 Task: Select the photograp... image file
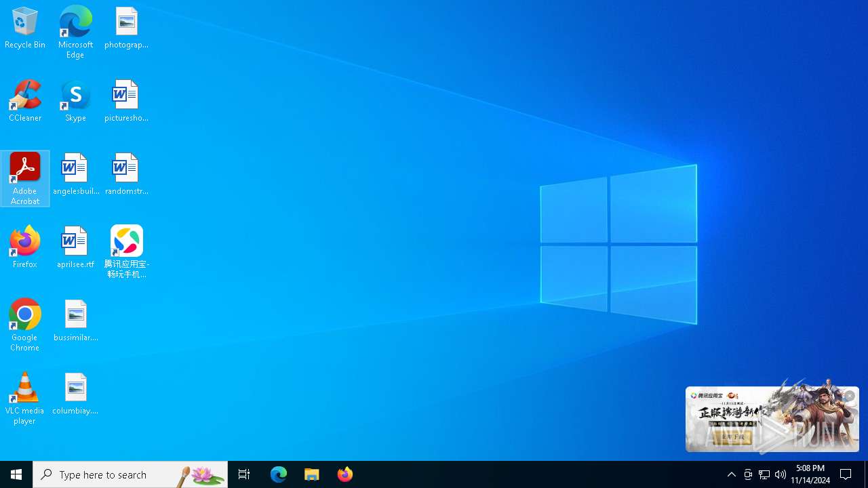click(x=126, y=28)
